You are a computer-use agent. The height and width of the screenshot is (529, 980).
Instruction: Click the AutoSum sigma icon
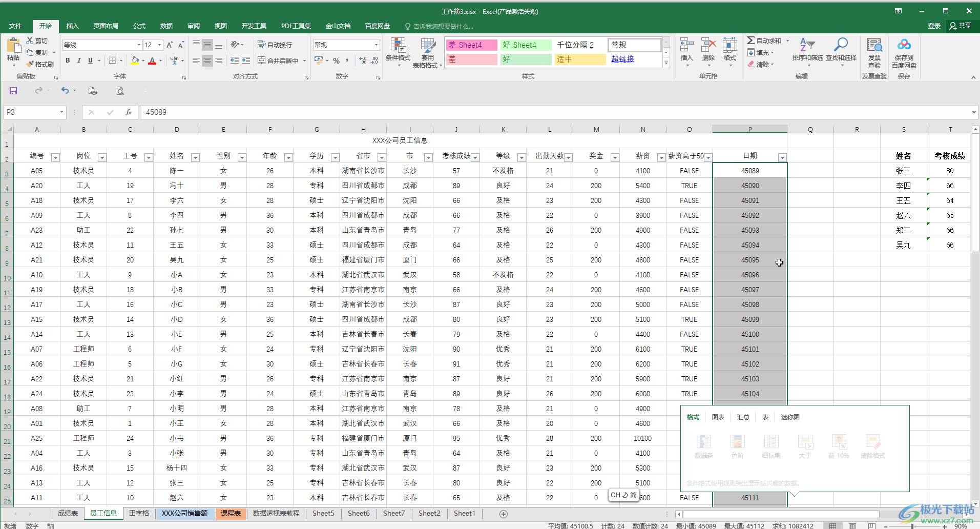[750, 40]
